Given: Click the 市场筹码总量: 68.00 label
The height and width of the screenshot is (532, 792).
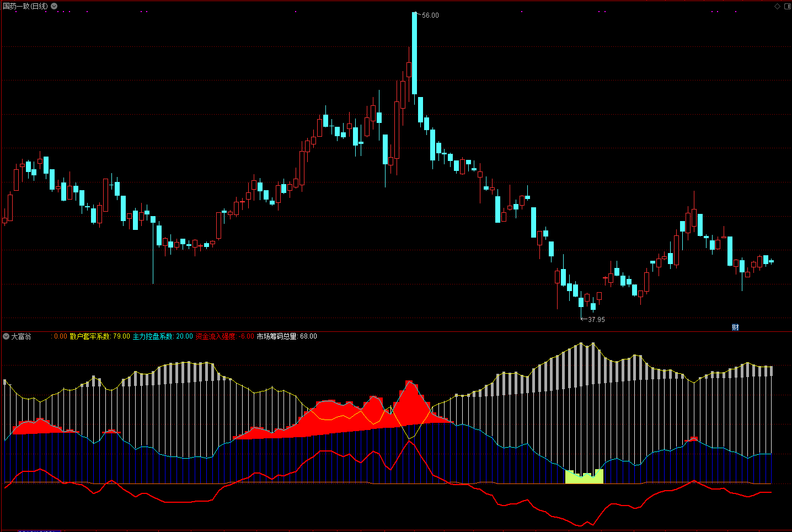Looking at the screenshot, I should 287,336.
